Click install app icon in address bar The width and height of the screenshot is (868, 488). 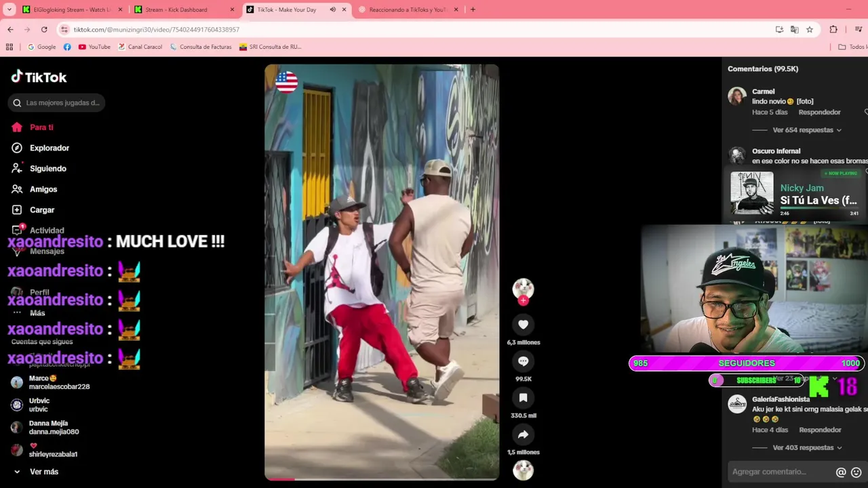[x=779, y=30]
